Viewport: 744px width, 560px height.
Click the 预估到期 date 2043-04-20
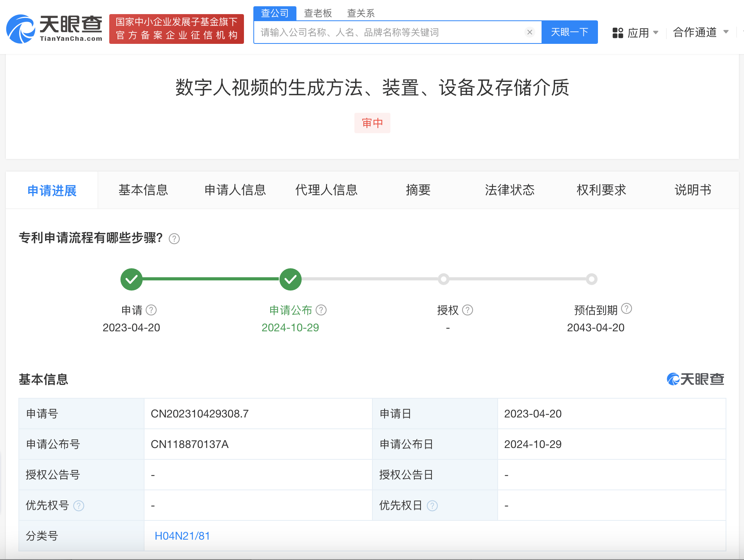pos(596,327)
